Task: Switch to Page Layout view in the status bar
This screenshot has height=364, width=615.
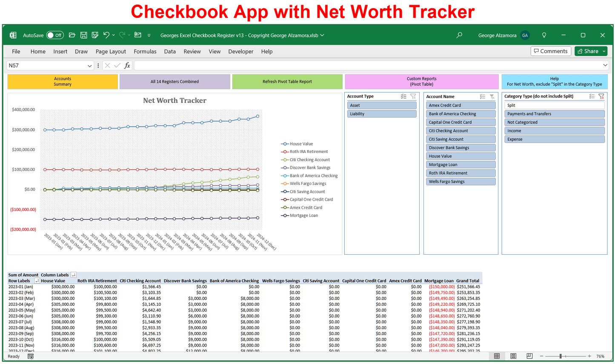Action: coord(513,356)
